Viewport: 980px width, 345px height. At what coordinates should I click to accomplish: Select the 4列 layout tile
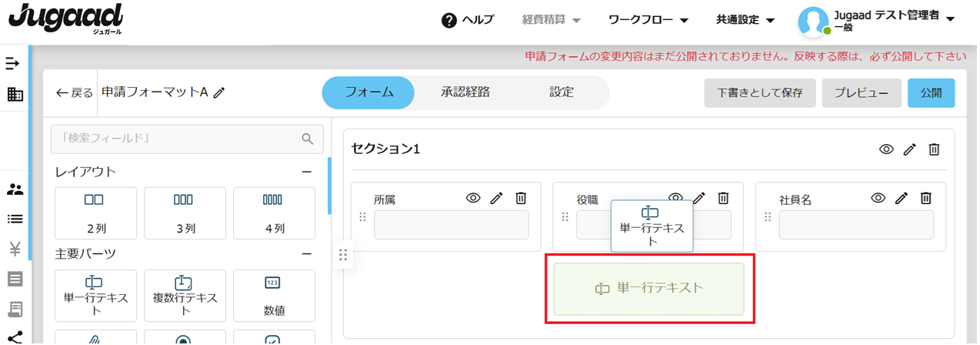274,213
